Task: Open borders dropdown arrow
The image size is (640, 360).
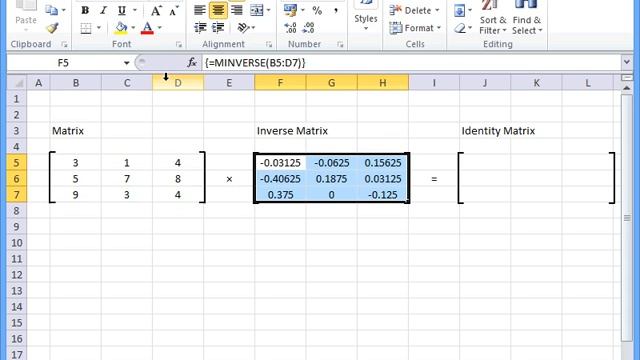Action: 99,28
